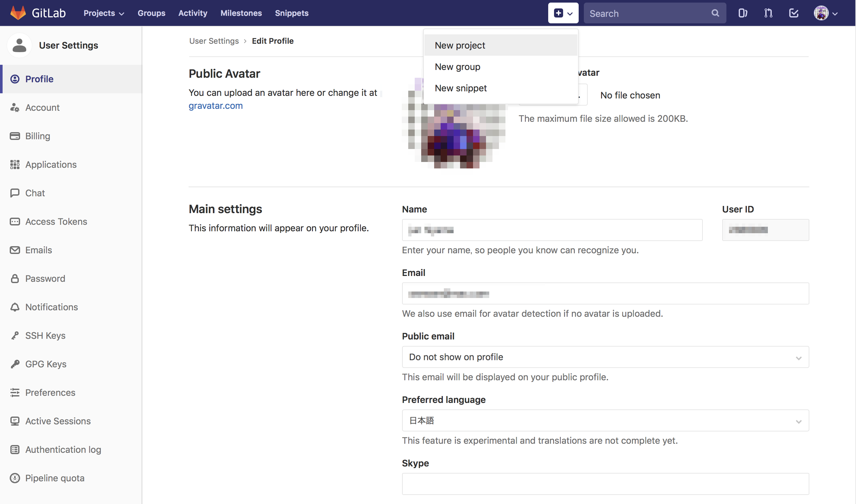Select the Account sidebar icon
The width and height of the screenshot is (856, 504).
(x=15, y=107)
